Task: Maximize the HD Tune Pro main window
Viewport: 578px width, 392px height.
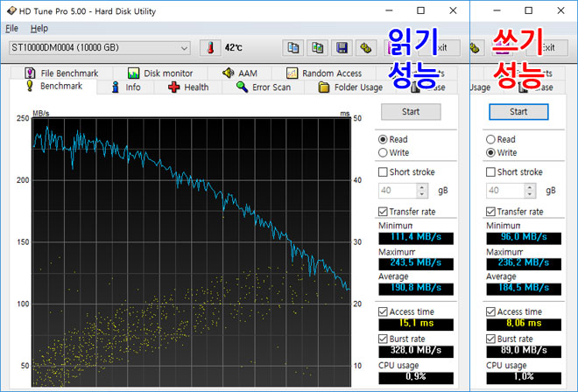Action: click(420, 10)
